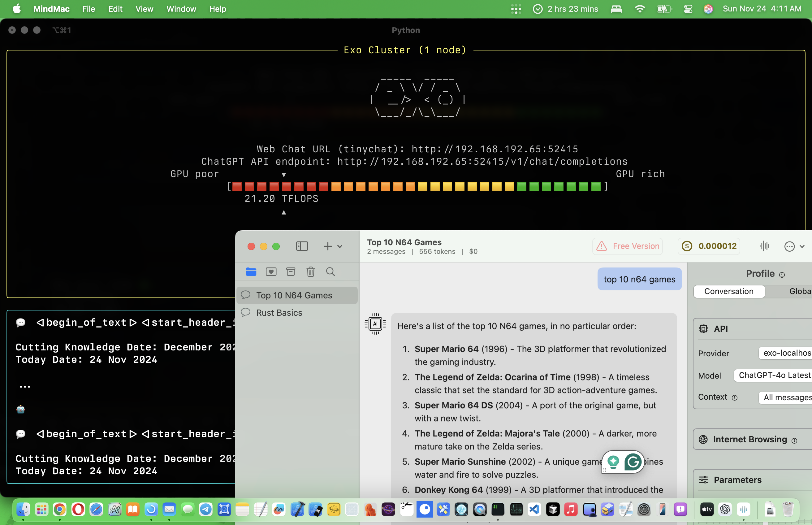Expand the new chat chevron next to plus
The height and width of the screenshot is (525, 812).
(340, 246)
